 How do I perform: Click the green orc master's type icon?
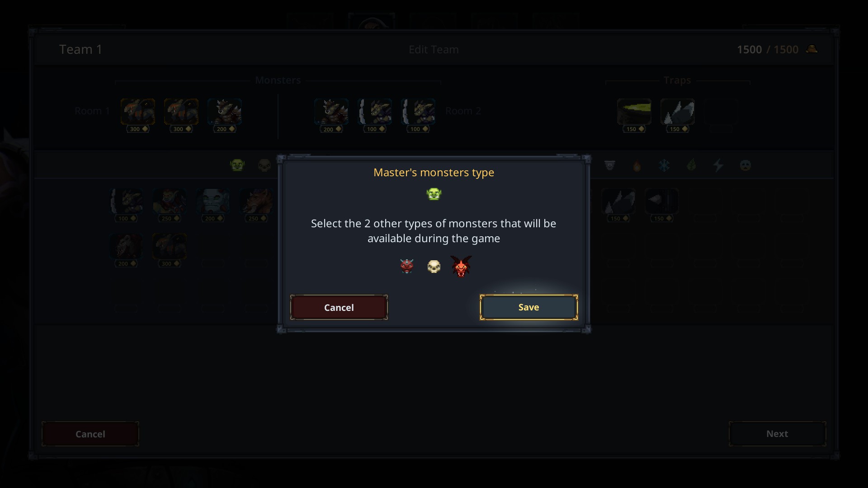click(x=434, y=194)
